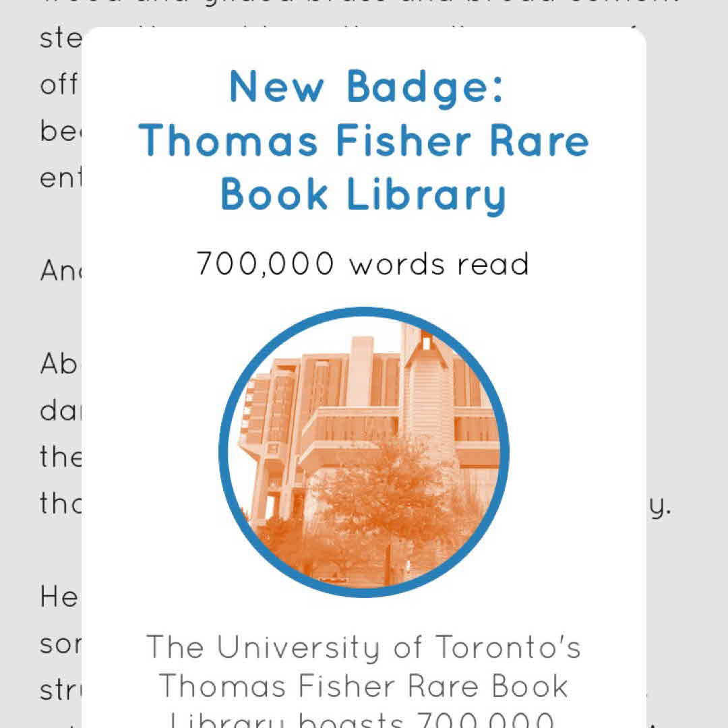Click "The University of Toronto's" description line
Screen dimensions: 728x728
tap(363, 648)
